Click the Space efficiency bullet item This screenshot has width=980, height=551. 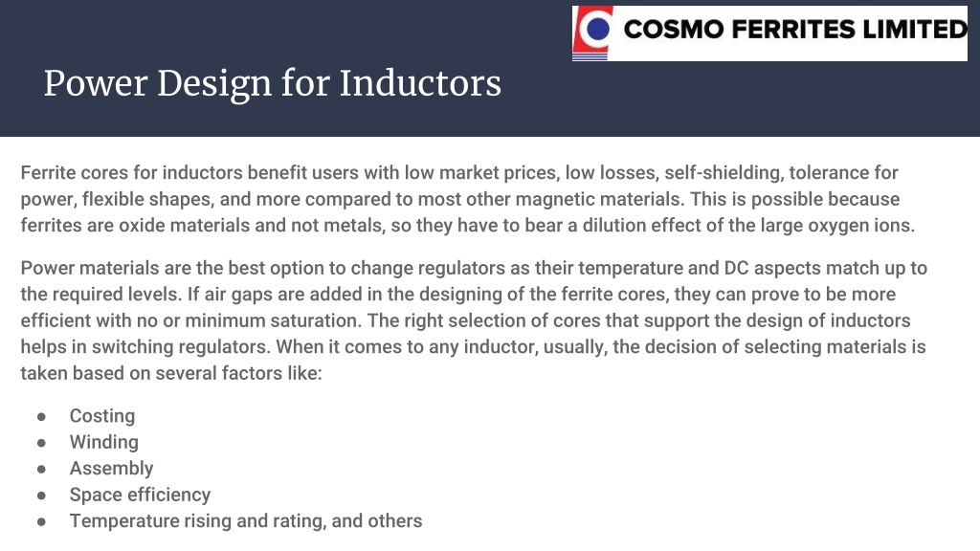[140, 495]
